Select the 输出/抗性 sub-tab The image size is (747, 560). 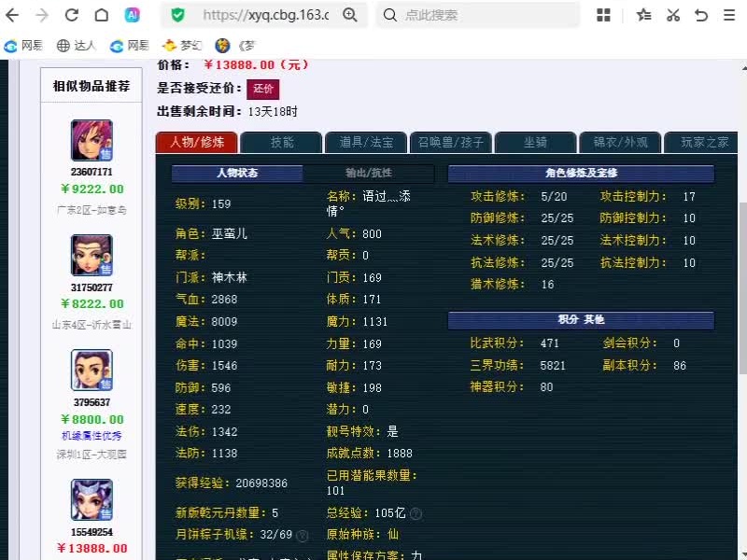pos(369,174)
